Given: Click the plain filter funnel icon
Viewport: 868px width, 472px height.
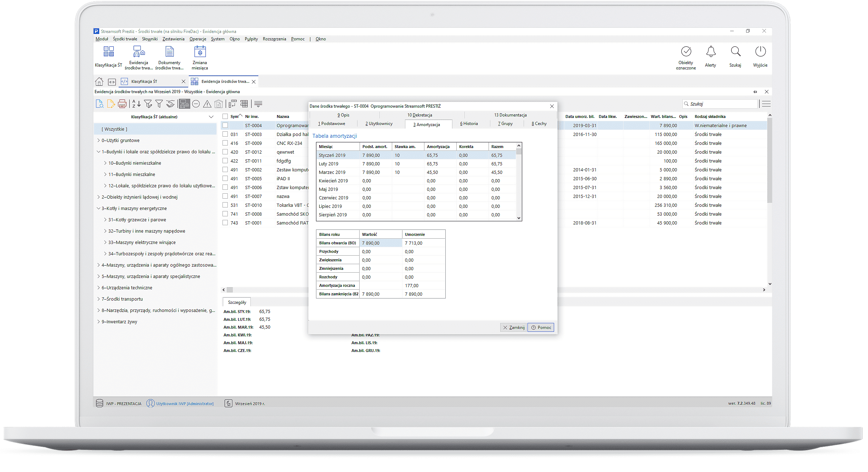Looking at the screenshot, I should [x=159, y=104].
